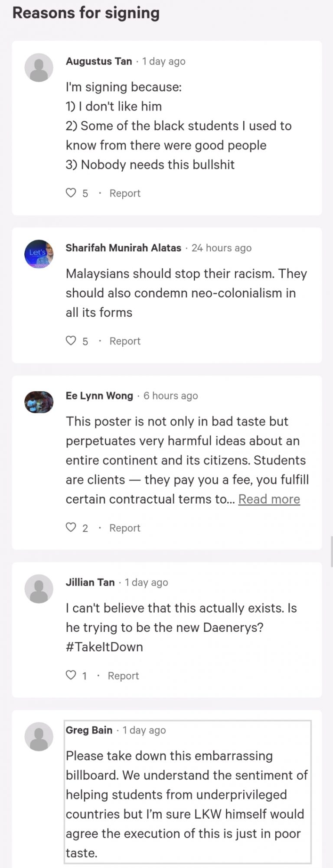View Ee Lynn Wong's profile photo
333x868 pixels.
pos(39,402)
